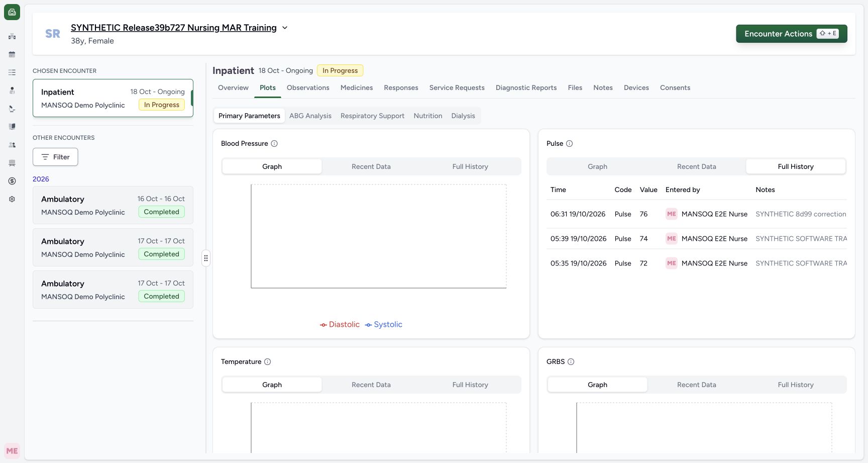Switch to the Diagnostic Reports tab
868x463 pixels.
tap(526, 87)
